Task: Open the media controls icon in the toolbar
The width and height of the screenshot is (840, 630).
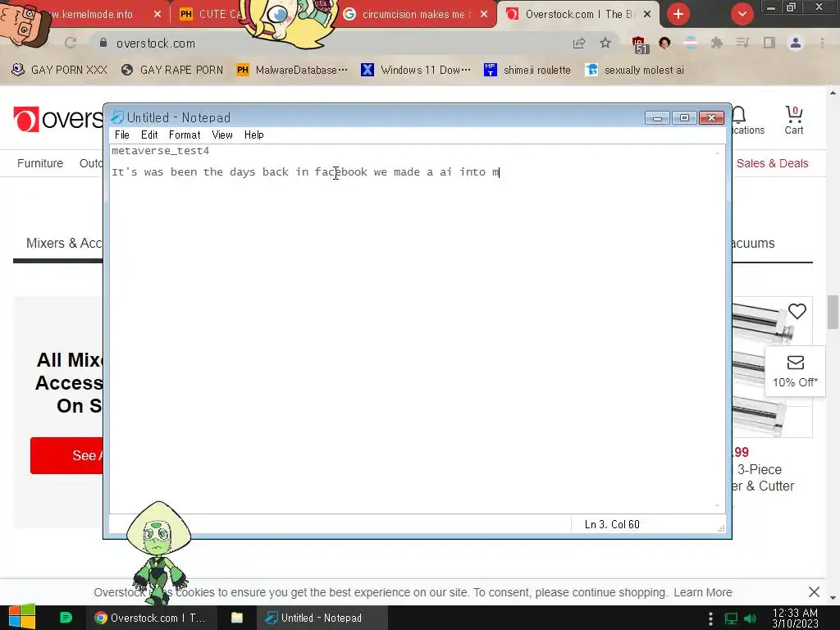Action: point(742,43)
